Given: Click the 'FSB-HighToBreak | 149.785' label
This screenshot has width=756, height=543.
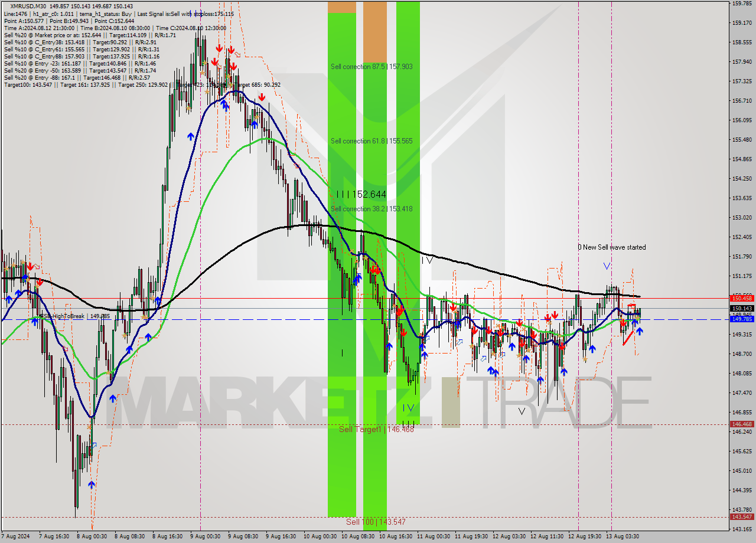Looking at the screenshot, I should (x=74, y=317).
